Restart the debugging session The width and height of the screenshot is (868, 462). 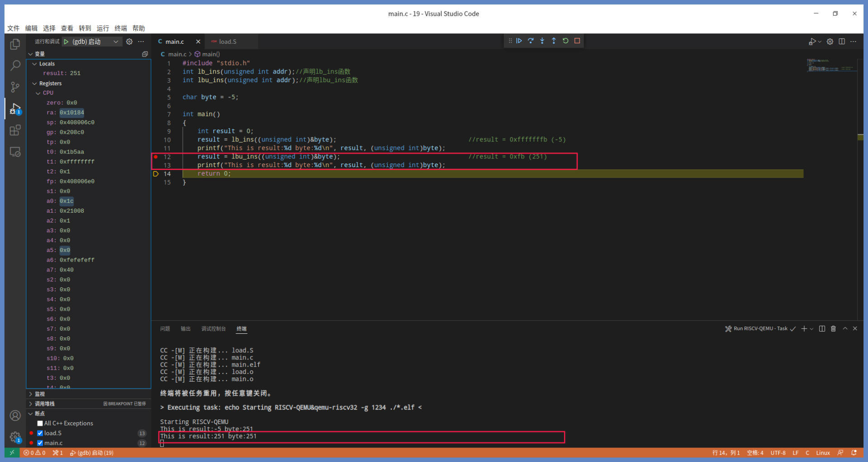[566, 41]
